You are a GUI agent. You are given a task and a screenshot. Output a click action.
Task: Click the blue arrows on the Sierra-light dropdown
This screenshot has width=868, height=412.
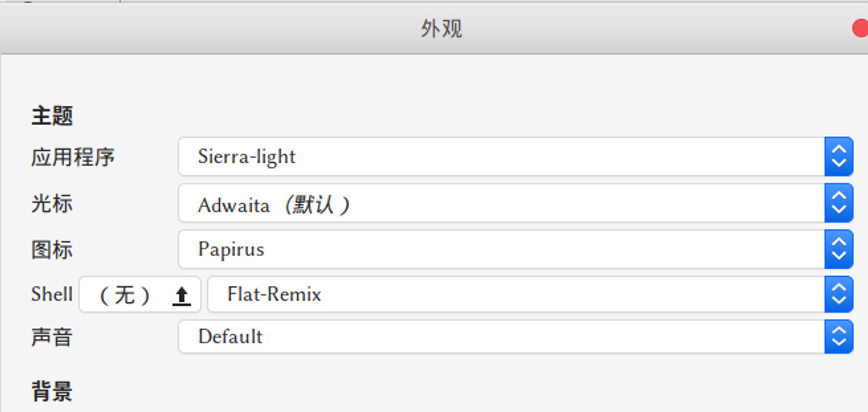(838, 157)
